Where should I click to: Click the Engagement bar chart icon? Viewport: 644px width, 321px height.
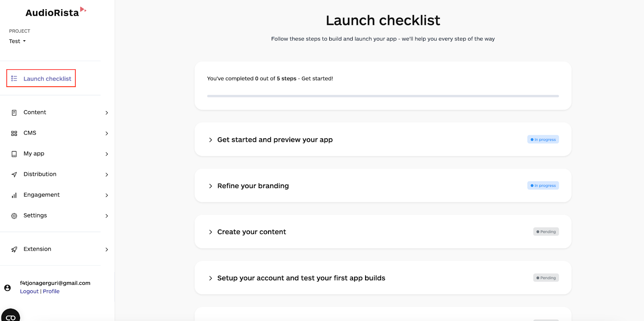pyautogui.click(x=14, y=195)
